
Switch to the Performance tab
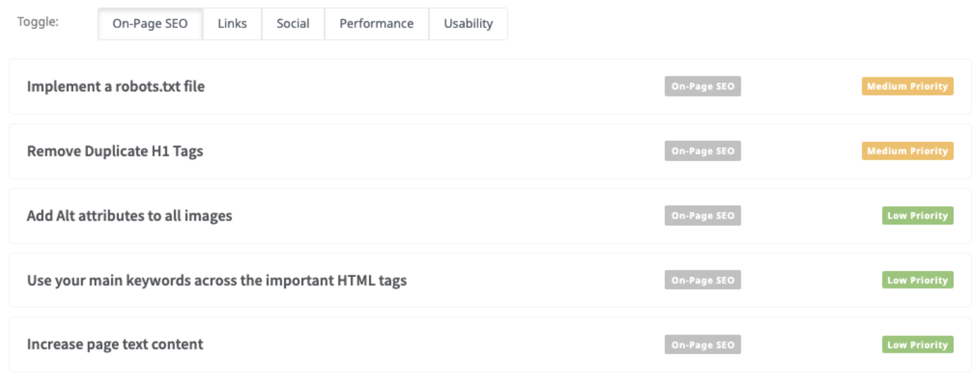point(376,24)
